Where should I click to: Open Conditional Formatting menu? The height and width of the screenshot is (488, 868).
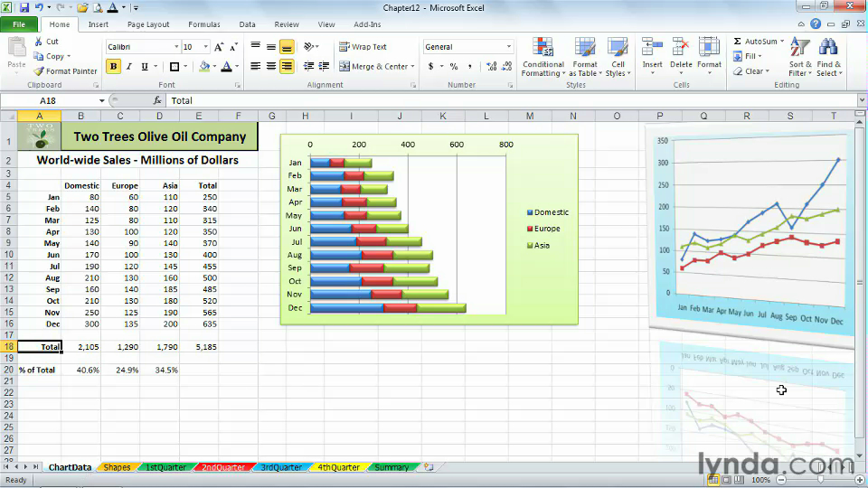pyautogui.click(x=543, y=57)
